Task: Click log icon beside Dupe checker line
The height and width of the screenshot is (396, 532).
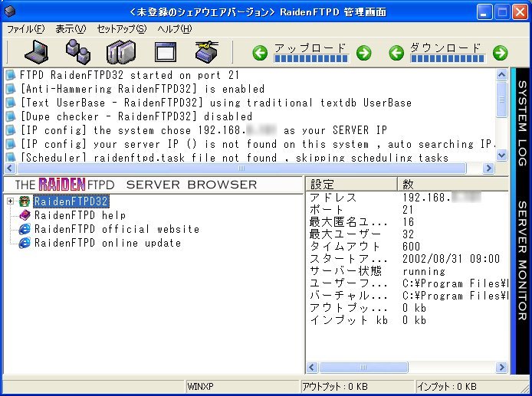Action: pyautogui.click(x=11, y=116)
